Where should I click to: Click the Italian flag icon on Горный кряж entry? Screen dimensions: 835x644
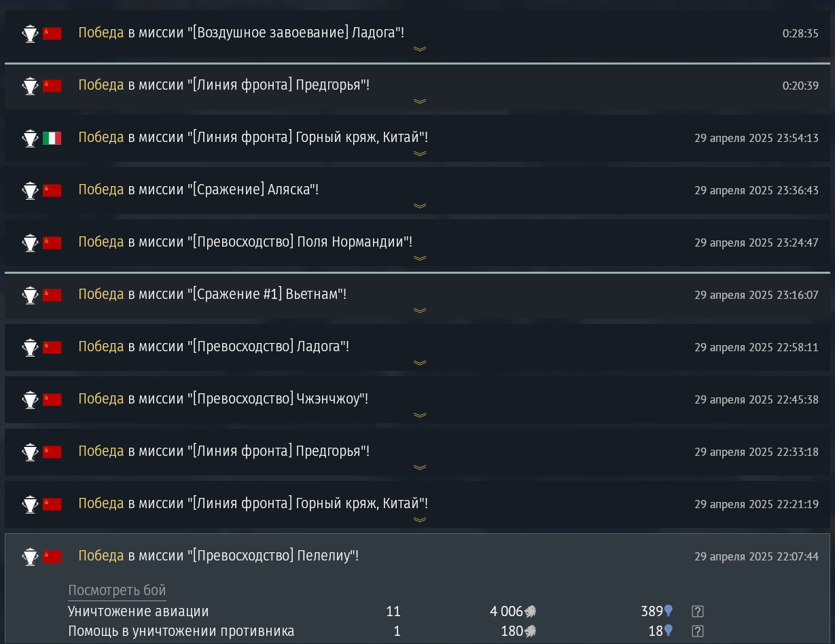pyautogui.click(x=52, y=138)
